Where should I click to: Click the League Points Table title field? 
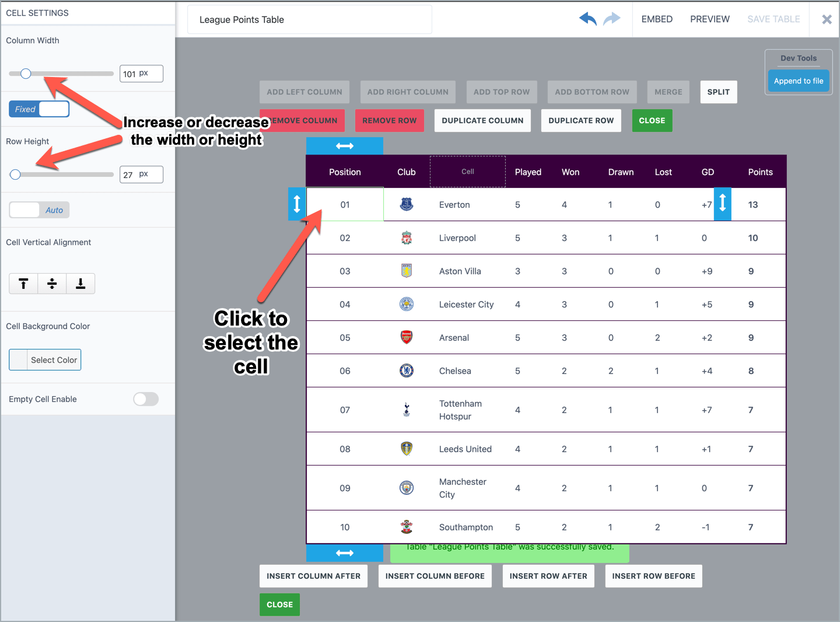tap(309, 19)
